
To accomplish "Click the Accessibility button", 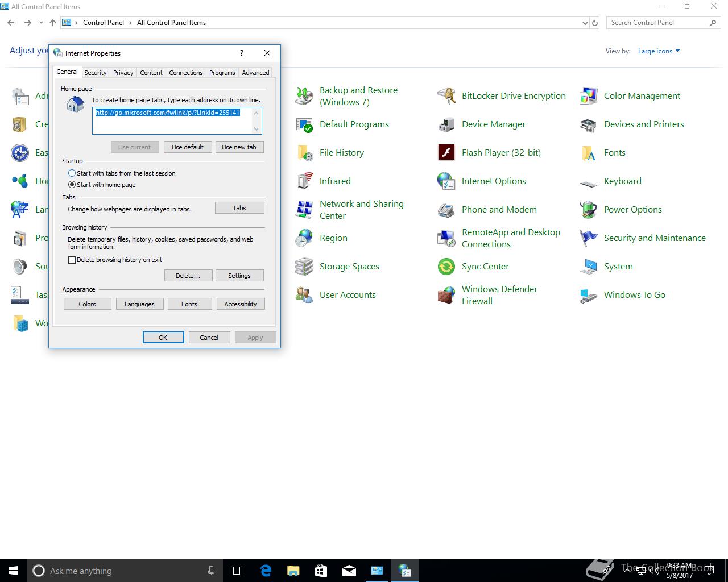I will [x=241, y=304].
